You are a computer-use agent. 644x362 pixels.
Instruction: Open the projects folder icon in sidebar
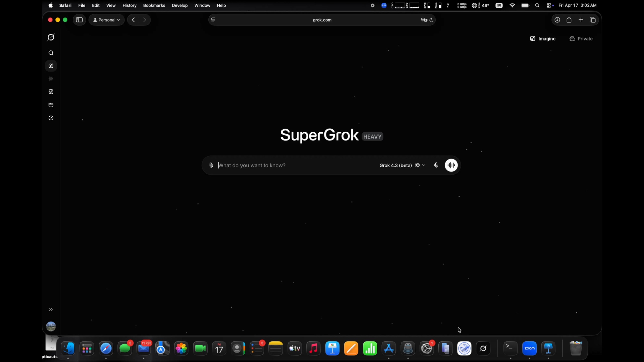[x=51, y=105]
